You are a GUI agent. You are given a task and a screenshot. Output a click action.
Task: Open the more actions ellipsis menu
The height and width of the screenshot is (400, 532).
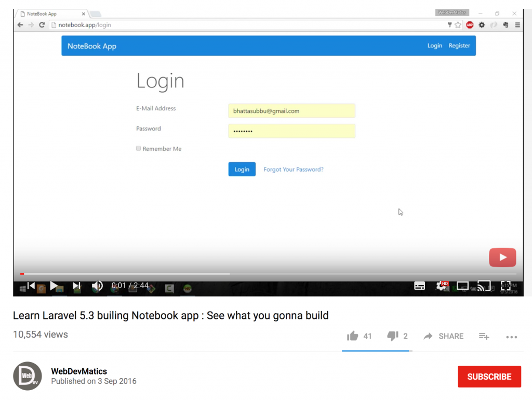(x=511, y=337)
